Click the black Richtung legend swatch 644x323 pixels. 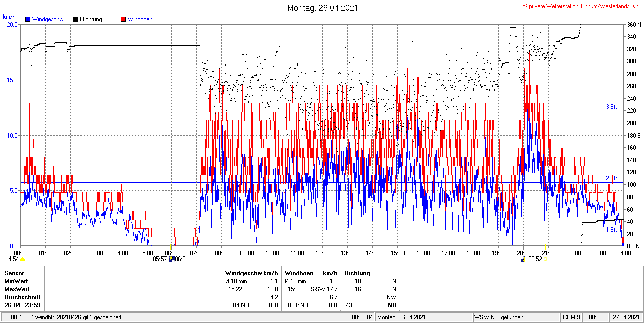pyautogui.click(x=75, y=19)
